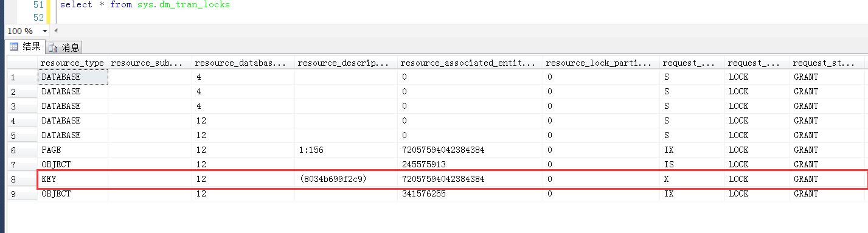The width and height of the screenshot is (868, 233).
Task: Select entire row using row header 1
Action: (x=22, y=77)
